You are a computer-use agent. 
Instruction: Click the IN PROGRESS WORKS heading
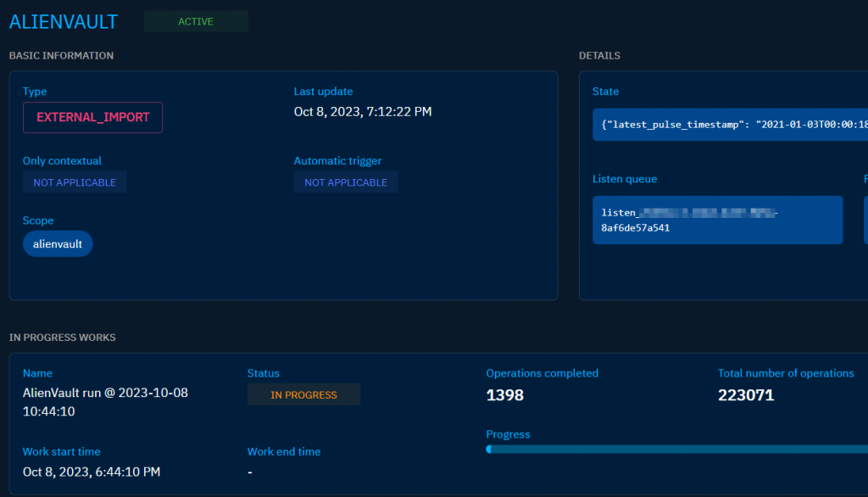click(62, 338)
